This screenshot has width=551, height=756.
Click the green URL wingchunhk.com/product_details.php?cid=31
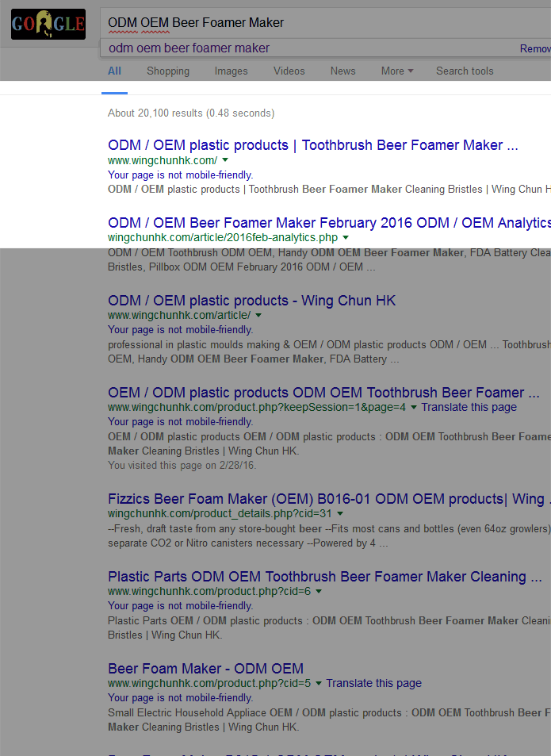tap(220, 514)
